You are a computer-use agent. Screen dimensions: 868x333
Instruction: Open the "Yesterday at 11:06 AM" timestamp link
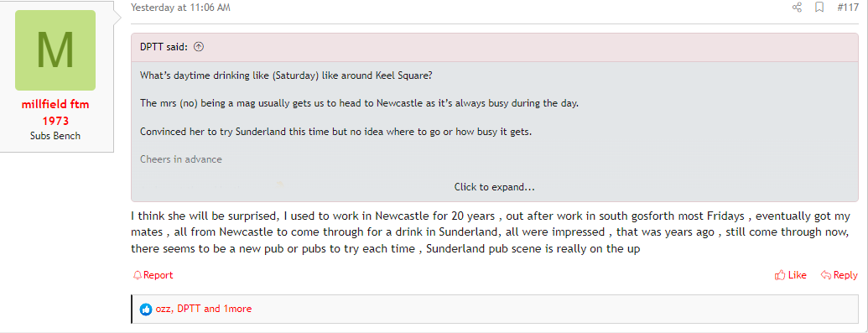(180, 8)
